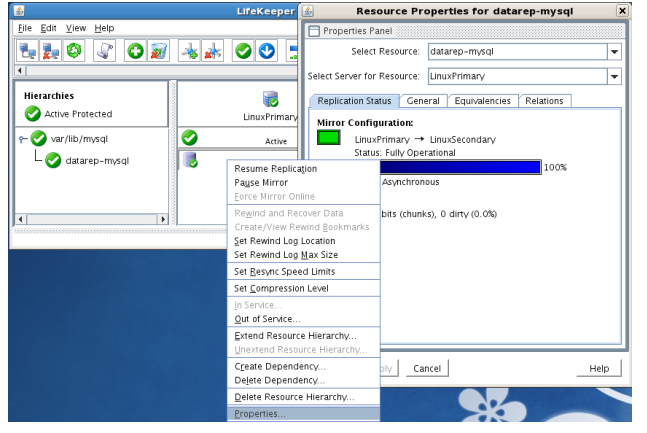Open the Help menu in the LifeKeeper window

pos(104,28)
